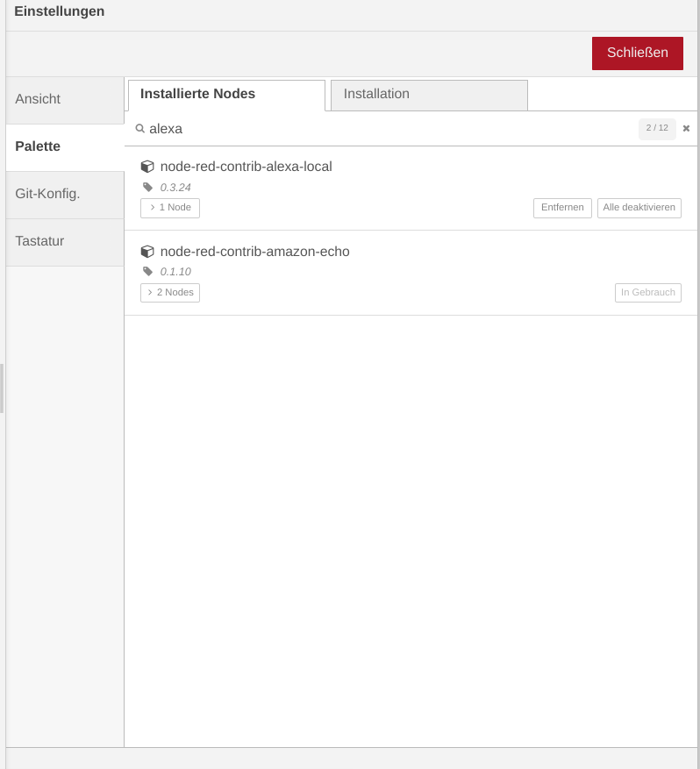Click the version tag icon beside 0.1.10
The width and height of the screenshot is (700, 769).
[x=147, y=271]
